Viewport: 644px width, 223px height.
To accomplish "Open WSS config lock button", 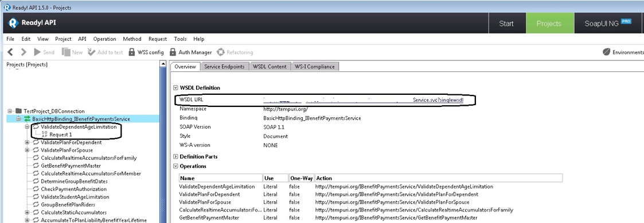I will pyautogui.click(x=146, y=52).
